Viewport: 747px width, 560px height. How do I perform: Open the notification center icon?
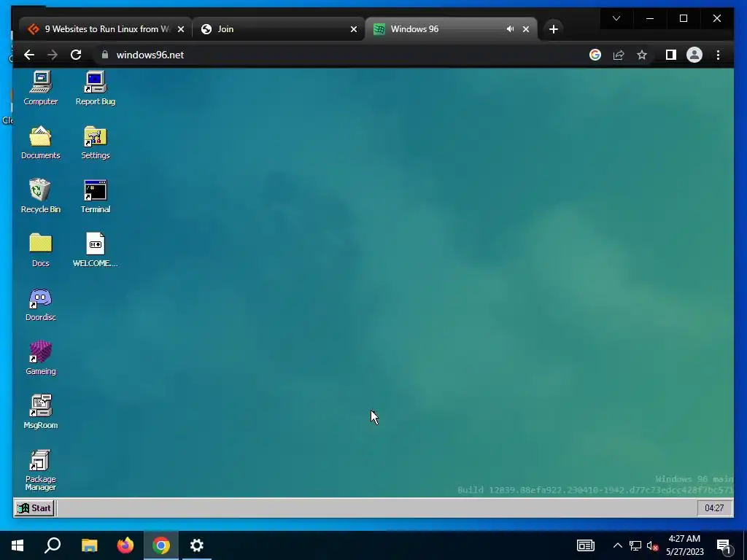coord(724,546)
